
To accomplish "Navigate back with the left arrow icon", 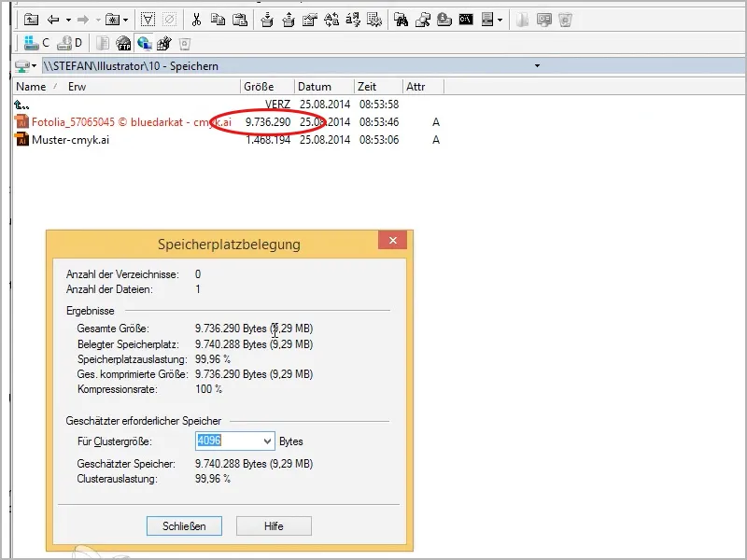I will (53, 20).
